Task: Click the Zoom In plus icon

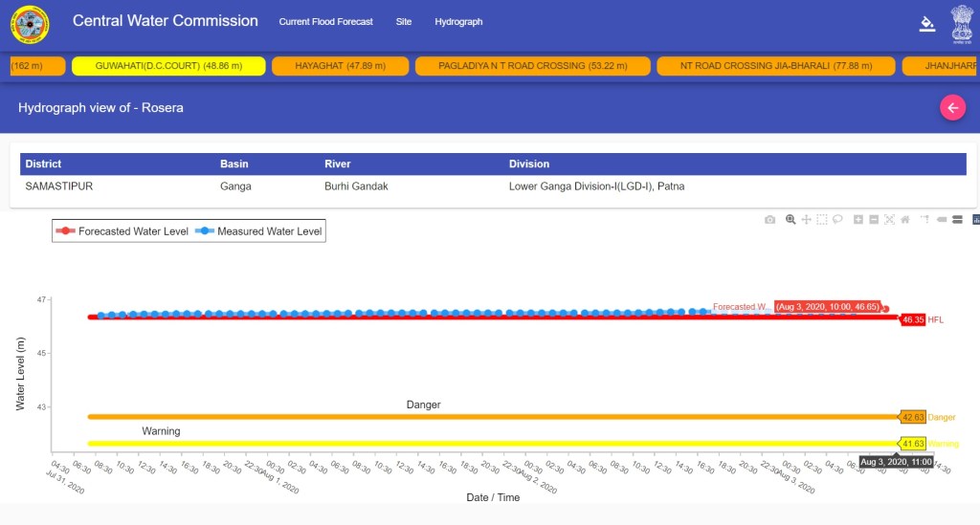Action: (x=858, y=220)
